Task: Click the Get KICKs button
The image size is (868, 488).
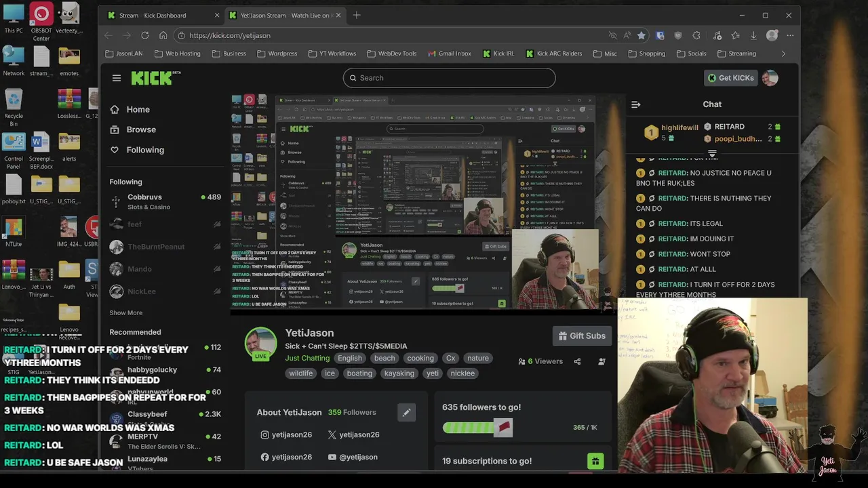Action: (x=730, y=78)
